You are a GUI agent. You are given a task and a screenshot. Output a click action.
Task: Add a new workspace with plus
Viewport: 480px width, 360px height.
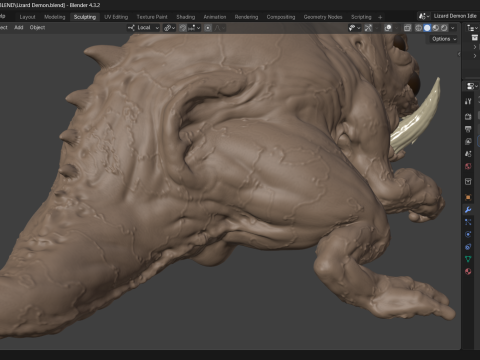coord(380,17)
